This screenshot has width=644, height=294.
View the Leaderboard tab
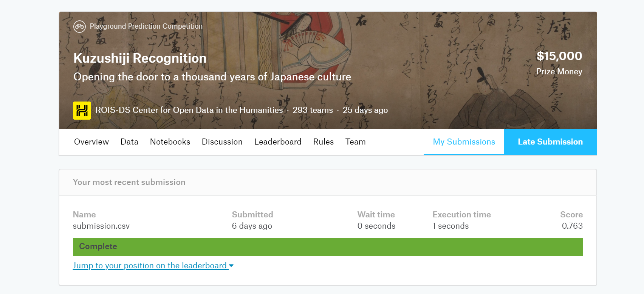(278, 142)
